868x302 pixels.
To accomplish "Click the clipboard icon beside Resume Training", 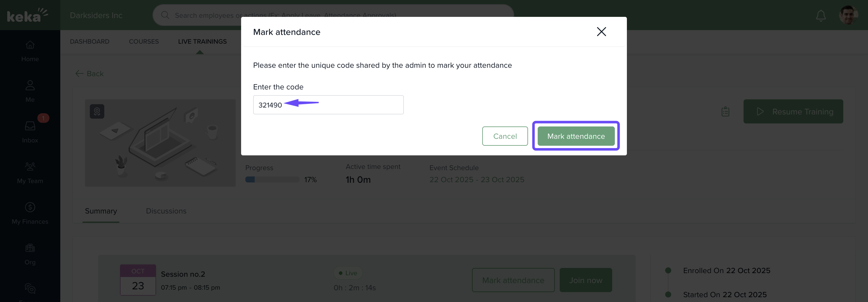I will (725, 111).
